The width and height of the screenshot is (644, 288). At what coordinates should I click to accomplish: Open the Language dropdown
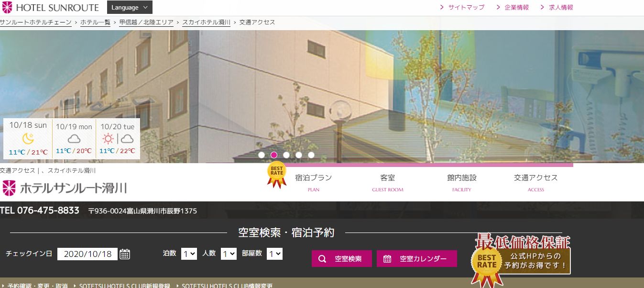130,8
